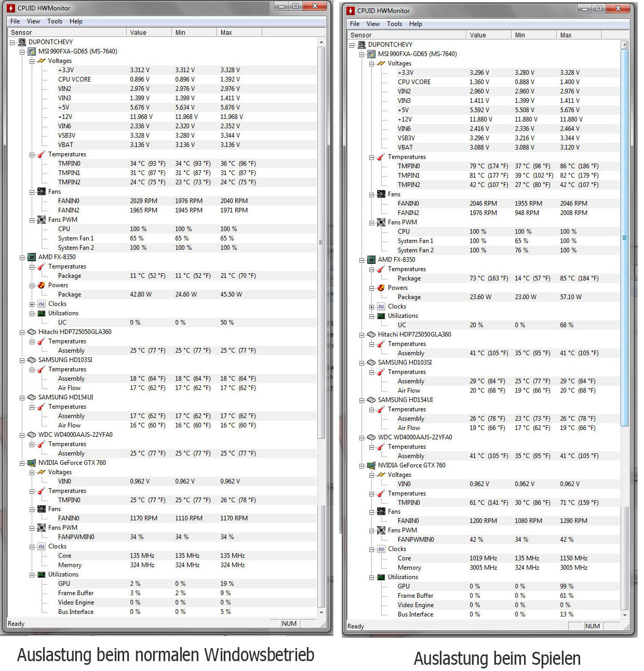
Task: Click MSI 990FXA-GD65 motherboard icon in right window
Action: coord(371,54)
